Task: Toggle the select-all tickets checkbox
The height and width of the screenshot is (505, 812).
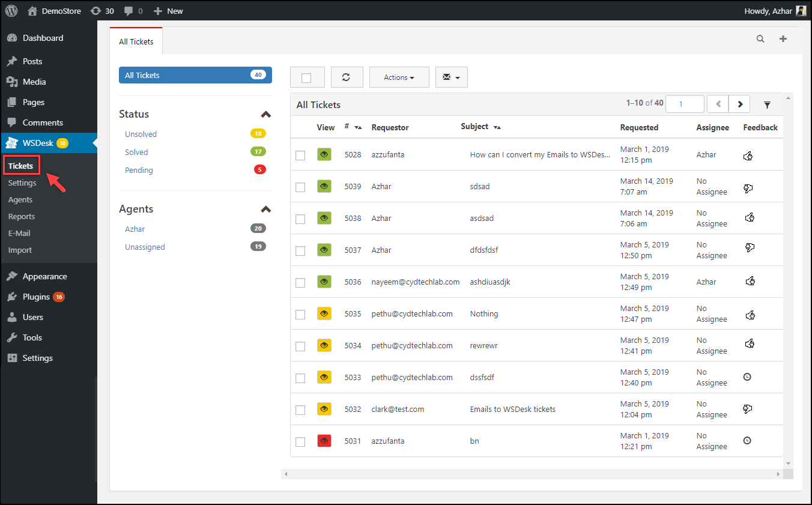Action: click(x=306, y=77)
